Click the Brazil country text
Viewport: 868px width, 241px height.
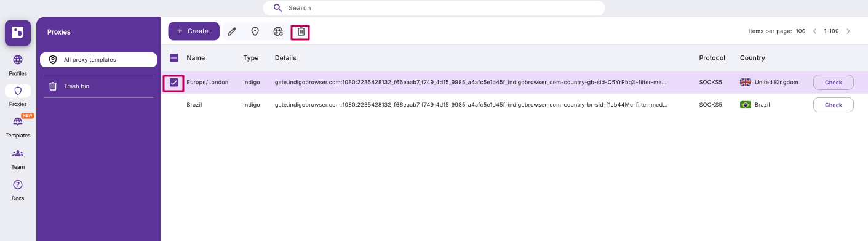tap(762, 105)
